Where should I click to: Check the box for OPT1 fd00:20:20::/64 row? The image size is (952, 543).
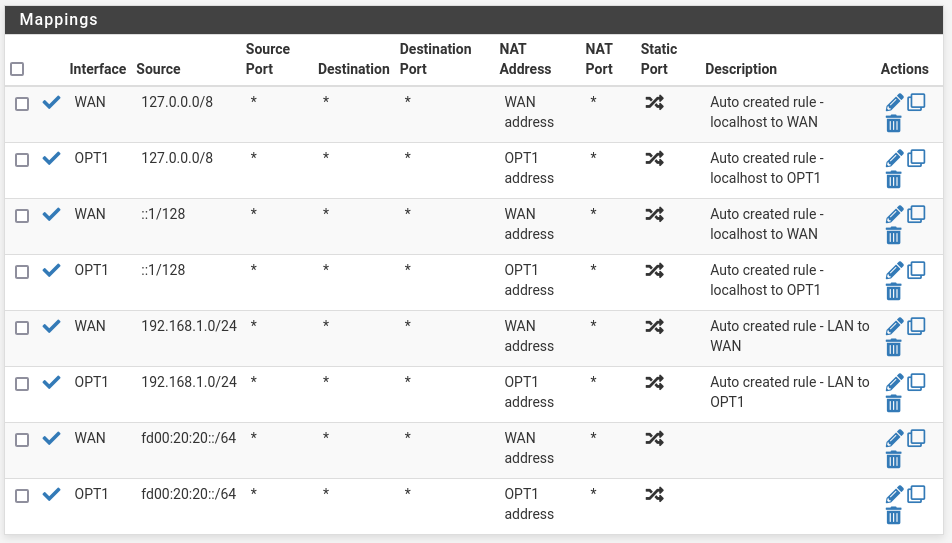22,496
